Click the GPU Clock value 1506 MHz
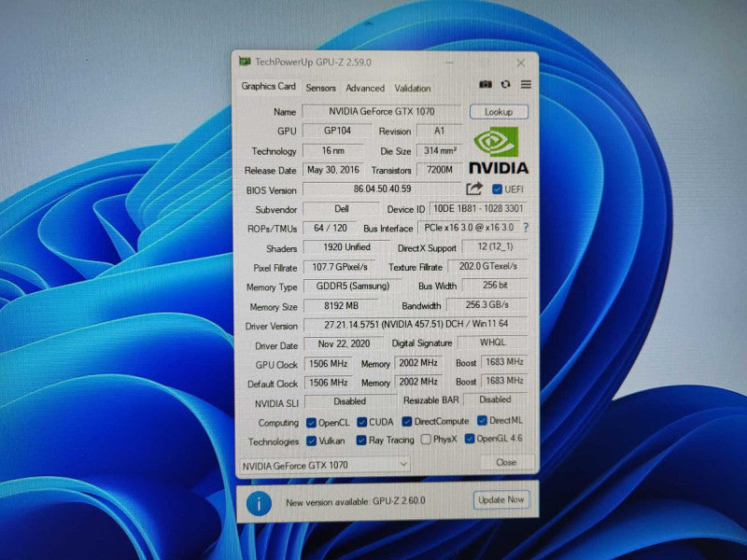The image size is (747, 560). pos(329,364)
